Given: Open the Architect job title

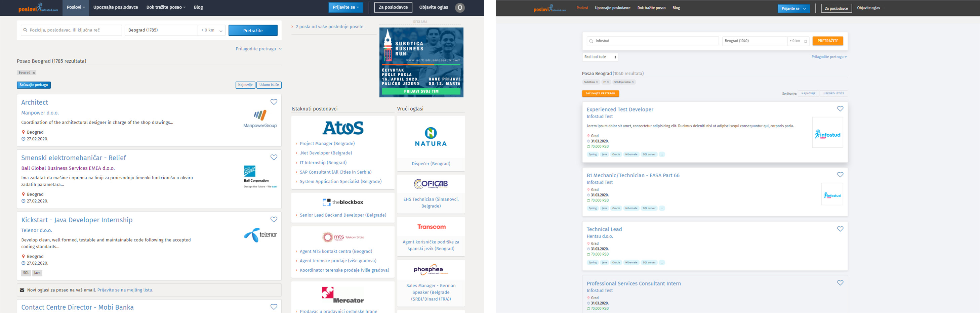Looking at the screenshot, I should click(x=35, y=102).
